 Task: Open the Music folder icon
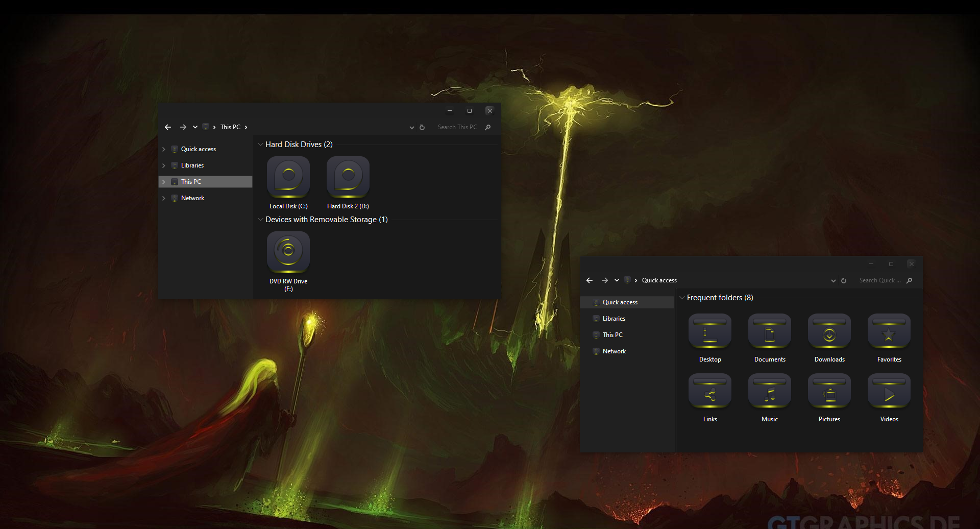[x=770, y=391]
